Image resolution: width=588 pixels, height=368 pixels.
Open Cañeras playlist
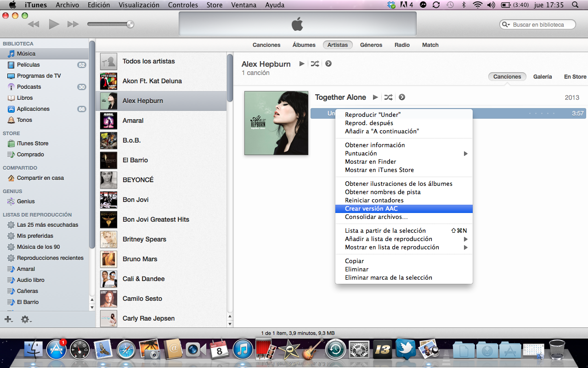point(45,291)
